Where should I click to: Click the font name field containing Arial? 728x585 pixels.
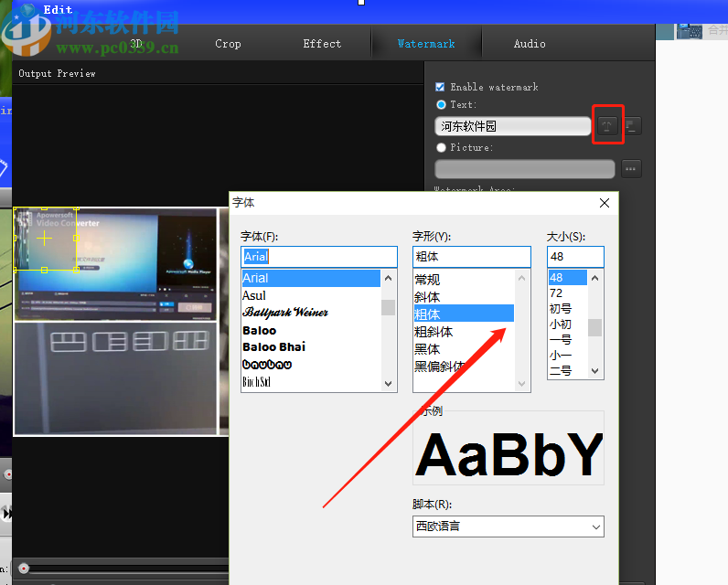point(319,257)
